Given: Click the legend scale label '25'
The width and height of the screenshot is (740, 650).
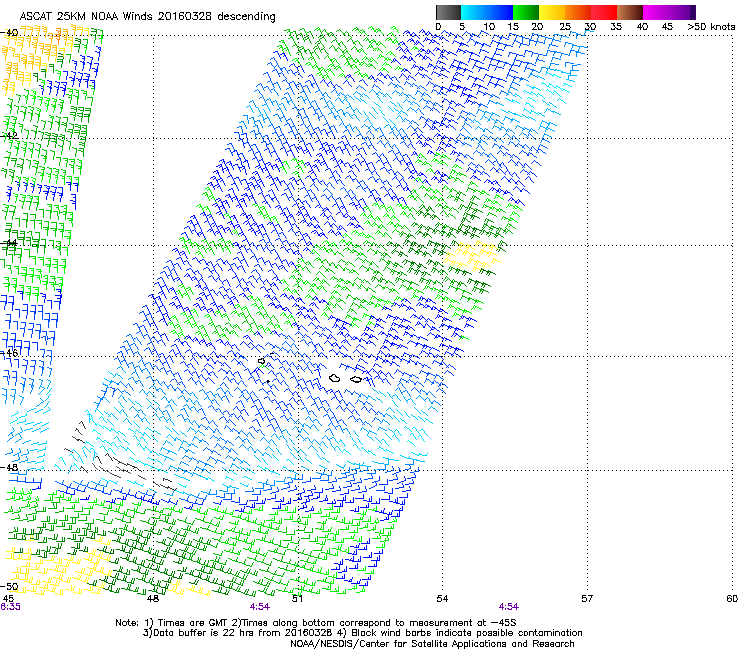Looking at the screenshot, I should pyautogui.click(x=565, y=27).
